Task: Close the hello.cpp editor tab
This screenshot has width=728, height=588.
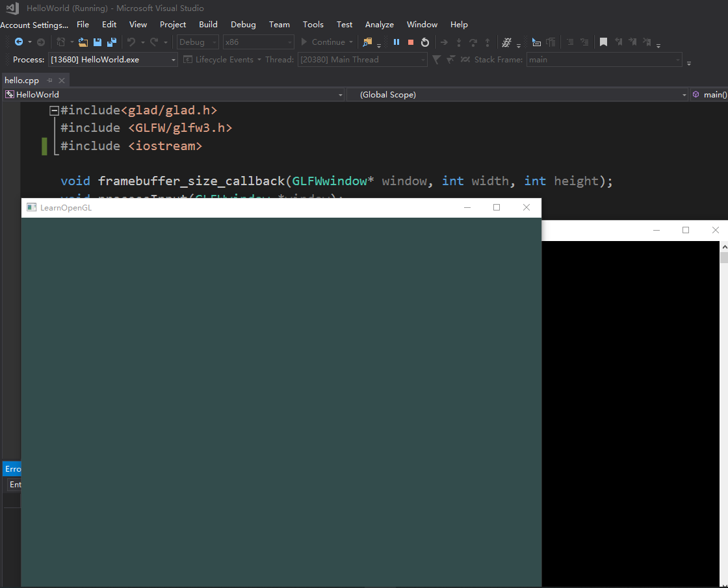Action: click(62, 81)
